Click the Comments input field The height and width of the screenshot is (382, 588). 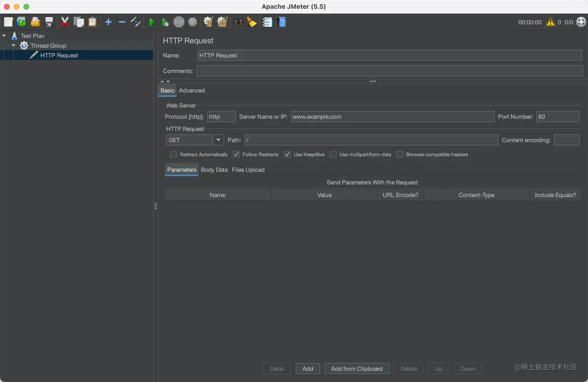389,71
